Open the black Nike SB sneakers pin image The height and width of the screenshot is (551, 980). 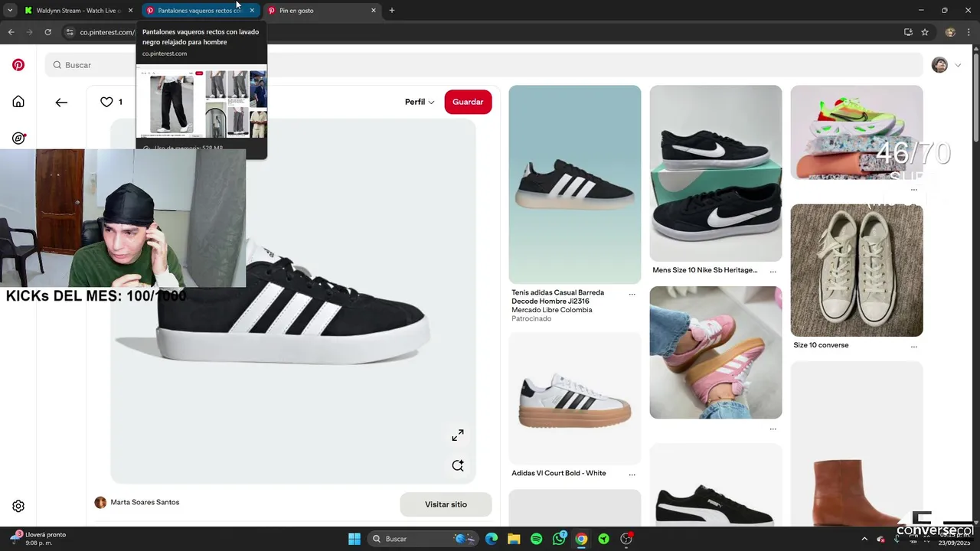(x=716, y=173)
